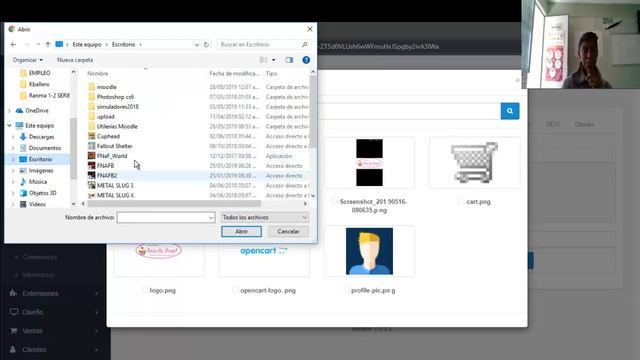This screenshot has width=640, height=360.
Task: Select the Utilerias Moodle folder
Action: pyautogui.click(x=117, y=126)
